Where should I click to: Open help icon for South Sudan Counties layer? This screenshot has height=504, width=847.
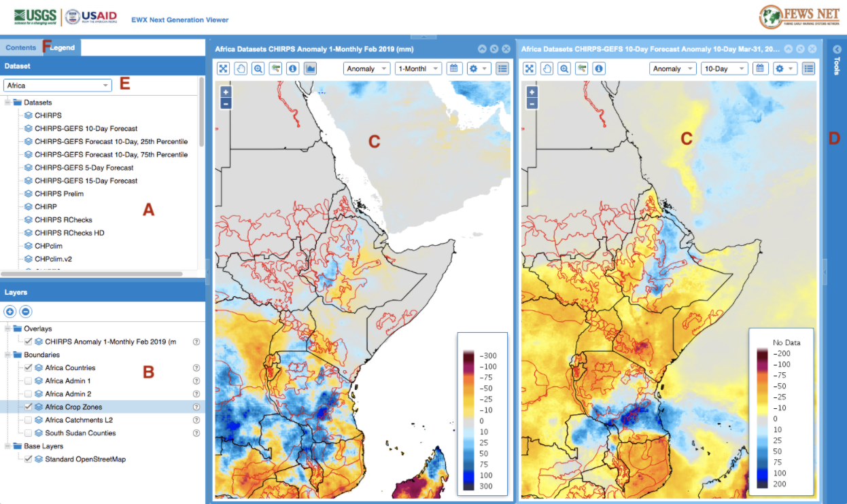pos(196,433)
